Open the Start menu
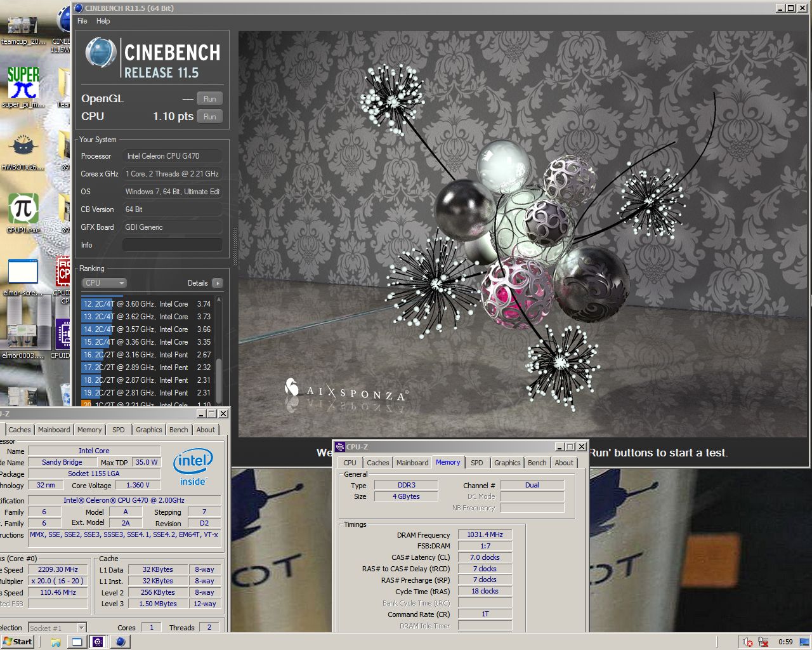This screenshot has height=650, width=812. 18,642
